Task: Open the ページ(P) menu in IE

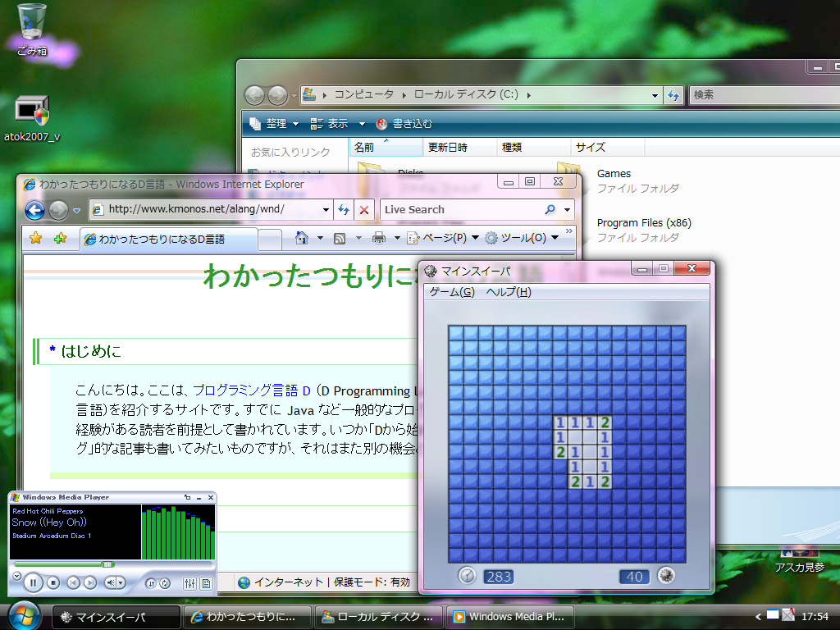Action: (x=442, y=238)
